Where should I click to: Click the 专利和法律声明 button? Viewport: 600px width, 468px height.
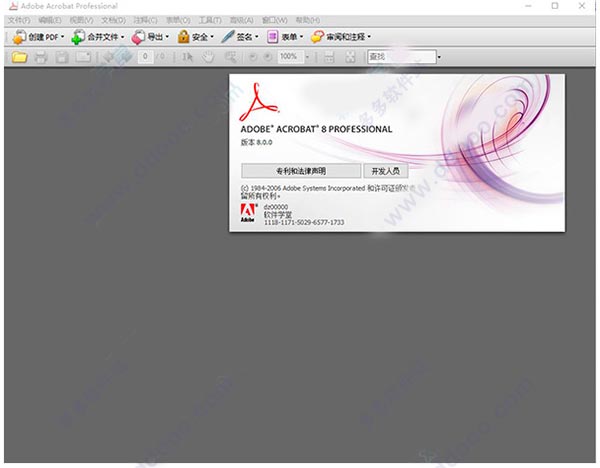coord(301,171)
